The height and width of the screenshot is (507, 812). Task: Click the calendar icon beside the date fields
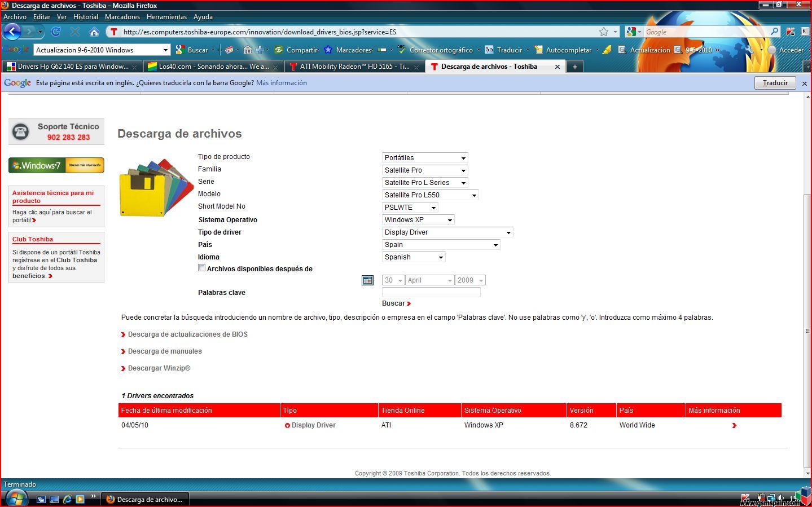coord(367,280)
